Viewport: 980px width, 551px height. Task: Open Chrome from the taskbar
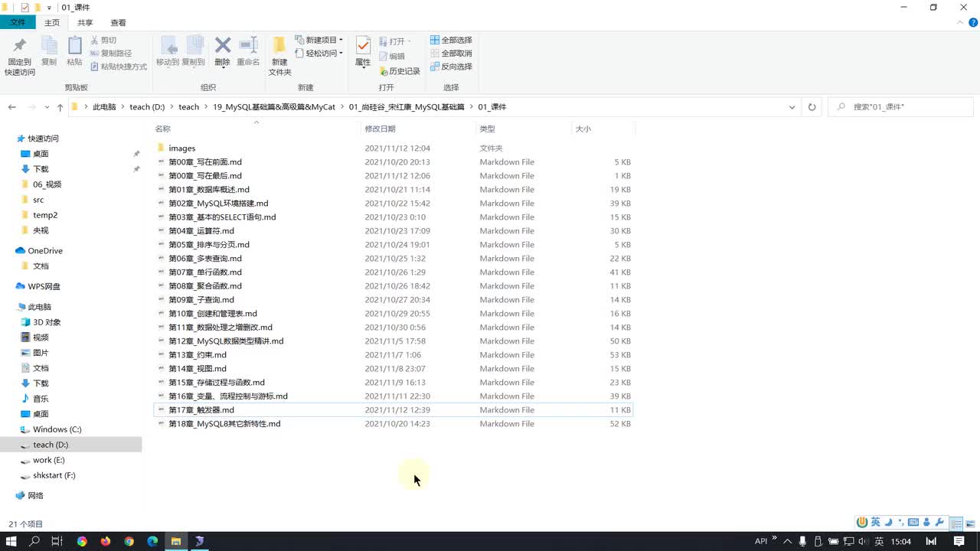[x=129, y=541]
